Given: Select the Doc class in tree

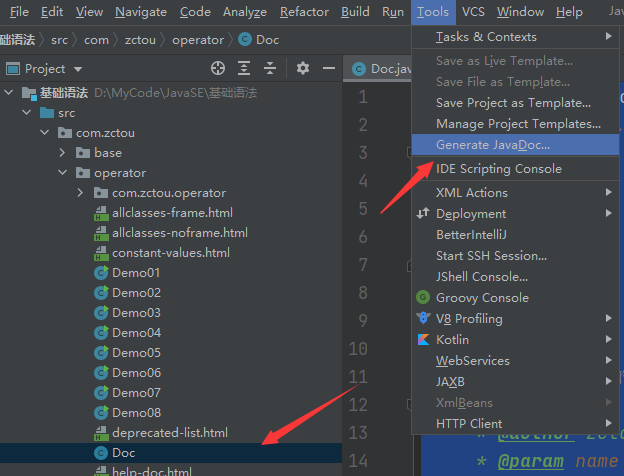Looking at the screenshot, I should pos(126,453).
